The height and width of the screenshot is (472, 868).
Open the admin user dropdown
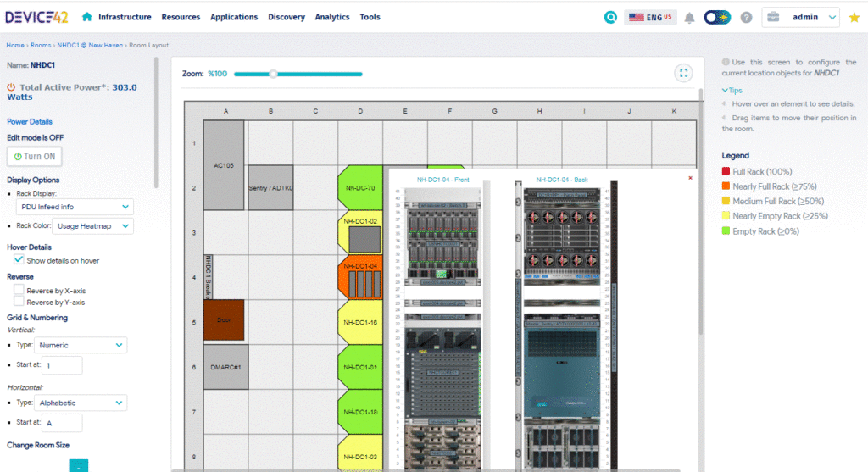coord(801,17)
